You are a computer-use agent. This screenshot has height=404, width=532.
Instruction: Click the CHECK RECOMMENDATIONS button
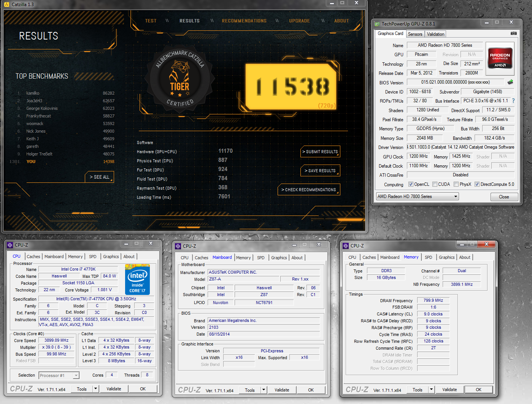(309, 190)
